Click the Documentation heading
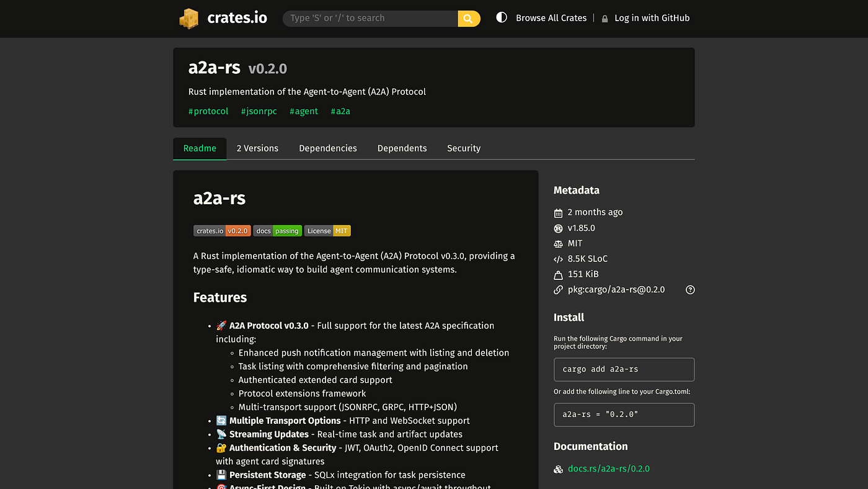This screenshot has height=489, width=868. [x=591, y=446]
